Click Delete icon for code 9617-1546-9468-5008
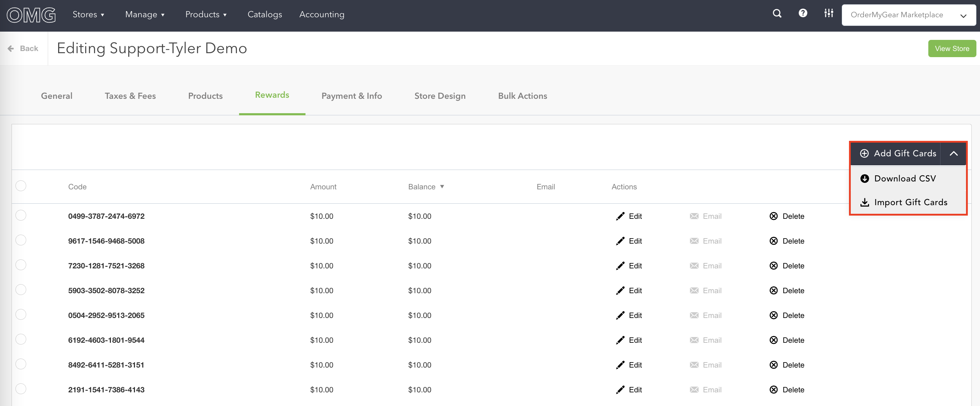Image resolution: width=980 pixels, height=406 pixels. pyautogui.click(x=774, y=241)
